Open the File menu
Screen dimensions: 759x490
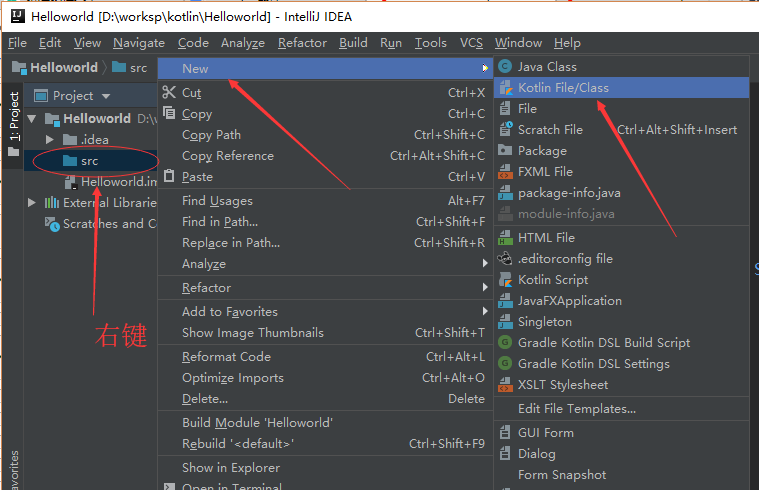click(17, 43)
